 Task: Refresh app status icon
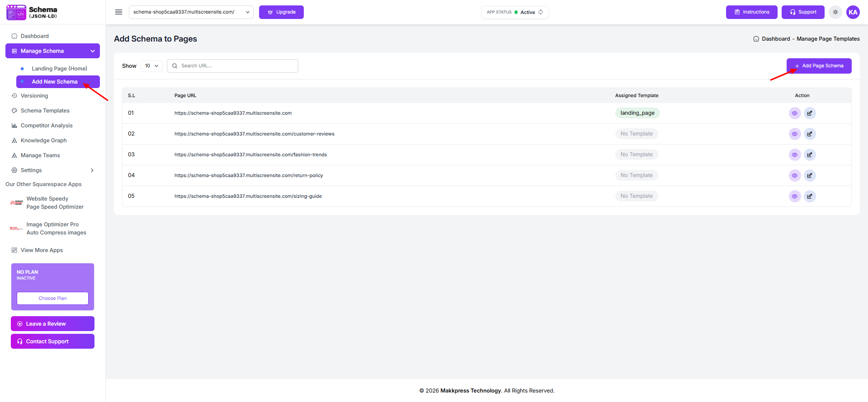(541, 12)
